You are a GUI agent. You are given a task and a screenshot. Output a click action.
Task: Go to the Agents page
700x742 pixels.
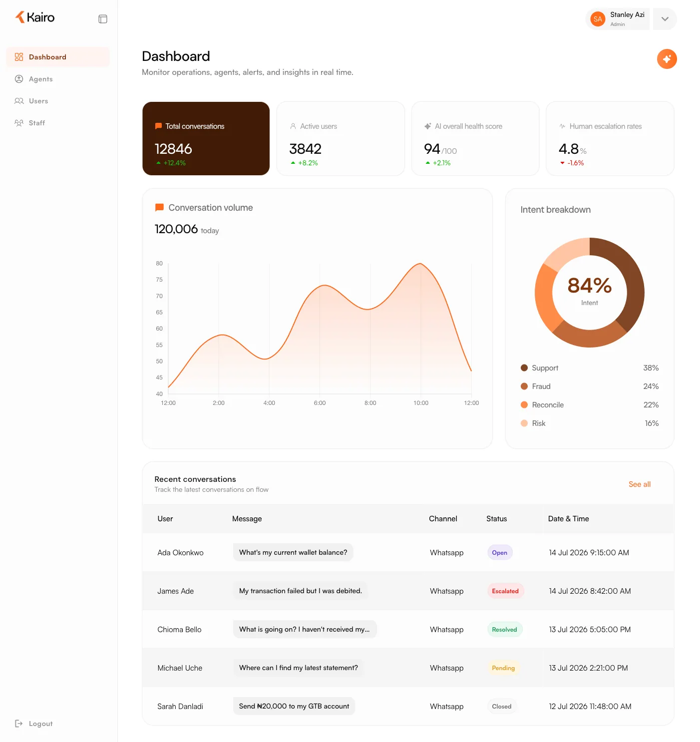click(x=58, y=79)
